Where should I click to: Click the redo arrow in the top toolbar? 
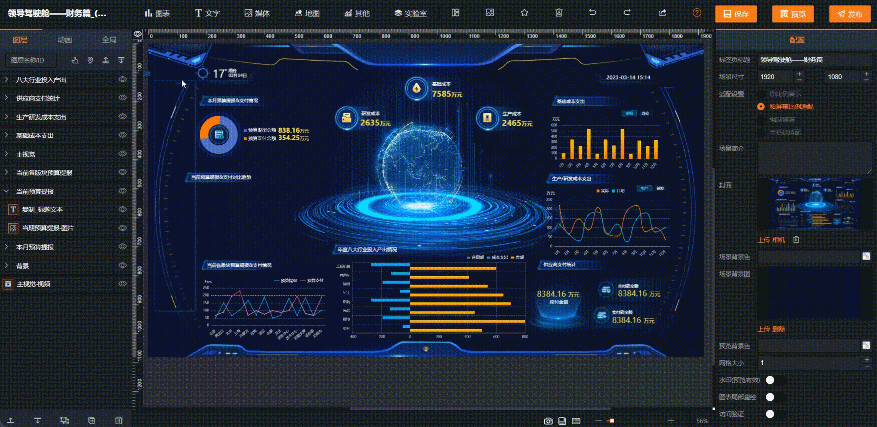pyautogui.click(x=627, y=13)
